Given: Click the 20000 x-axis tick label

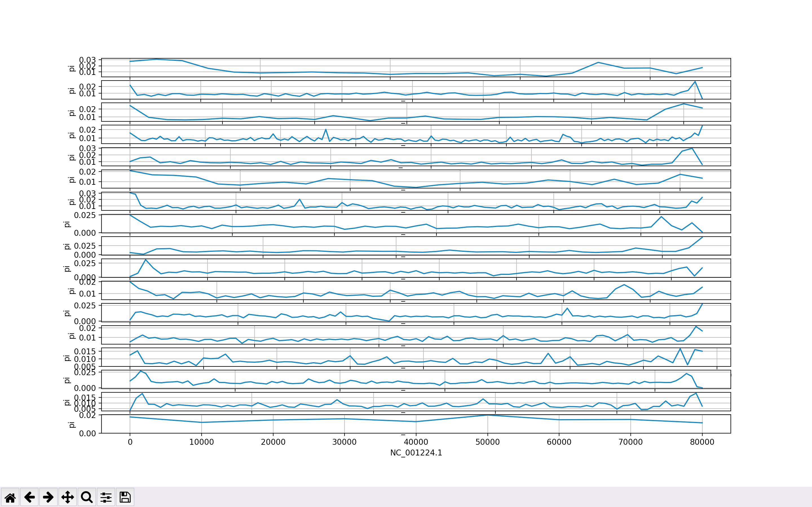Looking at the screenshot, I should click(273, 442).
